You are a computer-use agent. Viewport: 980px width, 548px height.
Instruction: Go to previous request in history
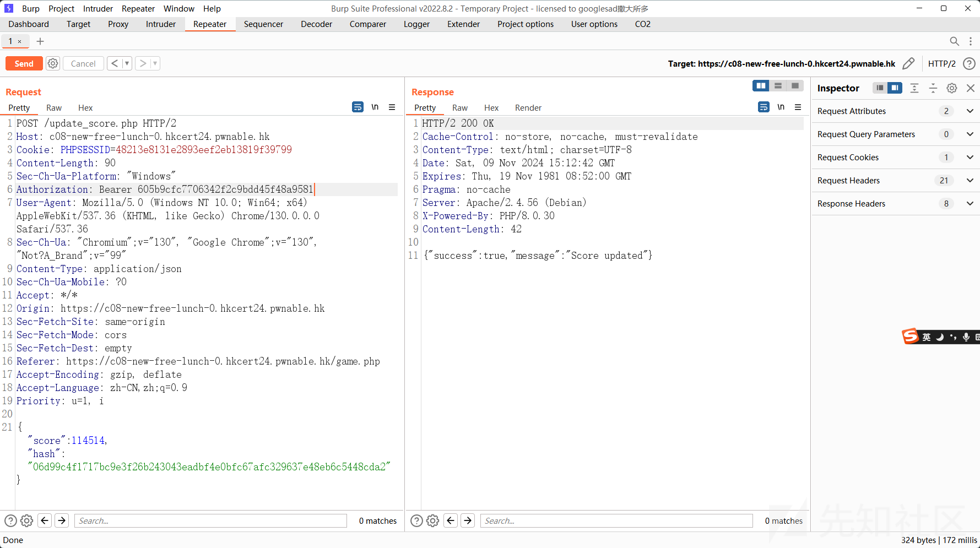tap(115, 63)
